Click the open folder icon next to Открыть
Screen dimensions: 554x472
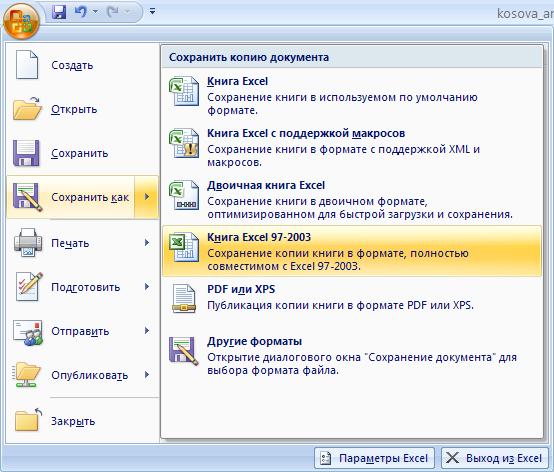27,109
